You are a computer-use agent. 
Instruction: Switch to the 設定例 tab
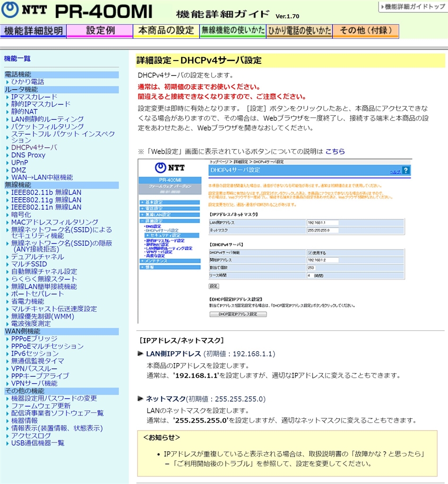(x=100, y=31)
